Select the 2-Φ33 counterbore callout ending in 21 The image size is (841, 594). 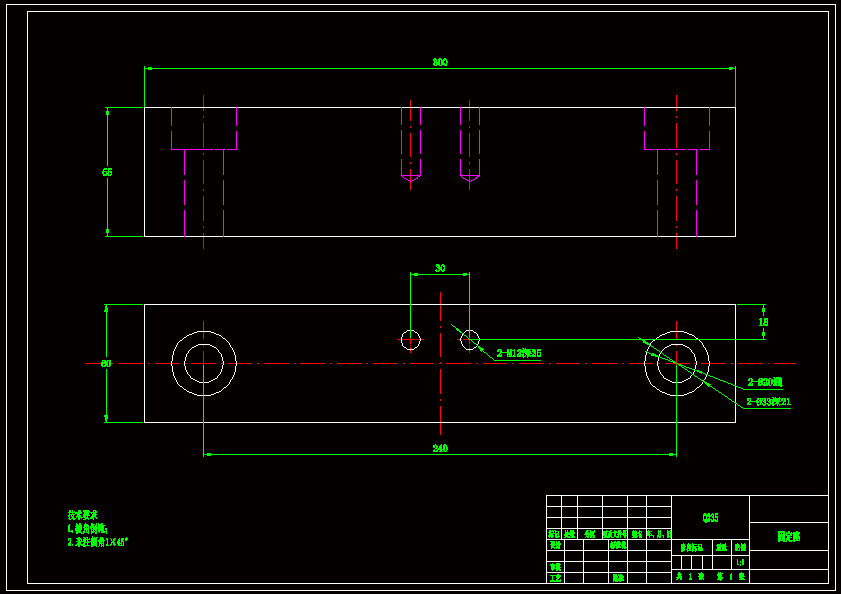click(x=769, y=402)
